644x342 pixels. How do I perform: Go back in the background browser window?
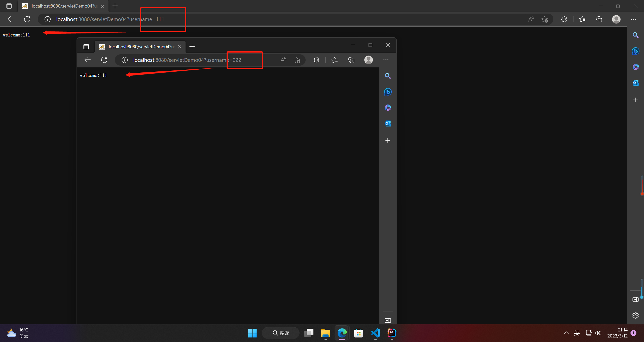pyautogui.click(x=11, y=19)
